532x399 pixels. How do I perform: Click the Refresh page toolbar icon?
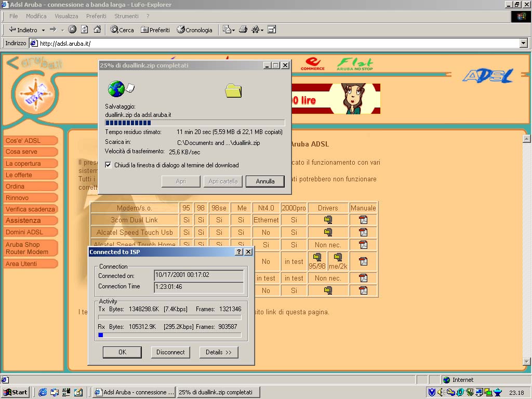click(x=85, y=30)
